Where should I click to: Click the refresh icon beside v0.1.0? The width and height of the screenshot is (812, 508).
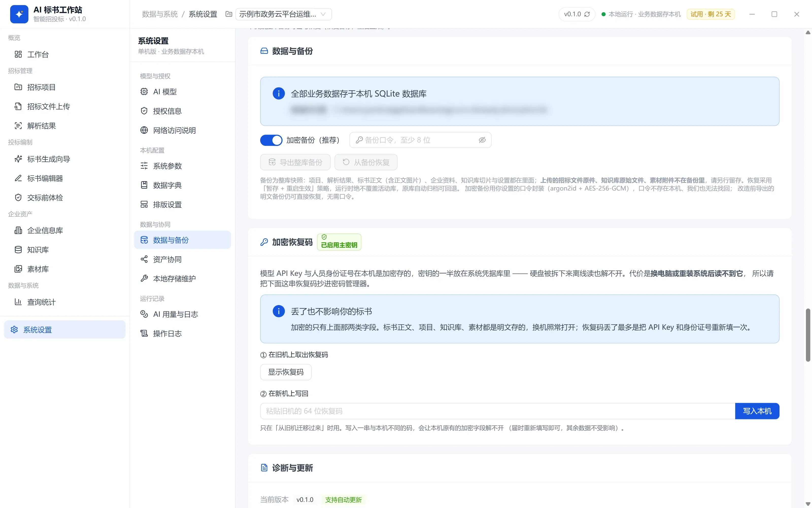pyautogui.click(x=587, y=14)
